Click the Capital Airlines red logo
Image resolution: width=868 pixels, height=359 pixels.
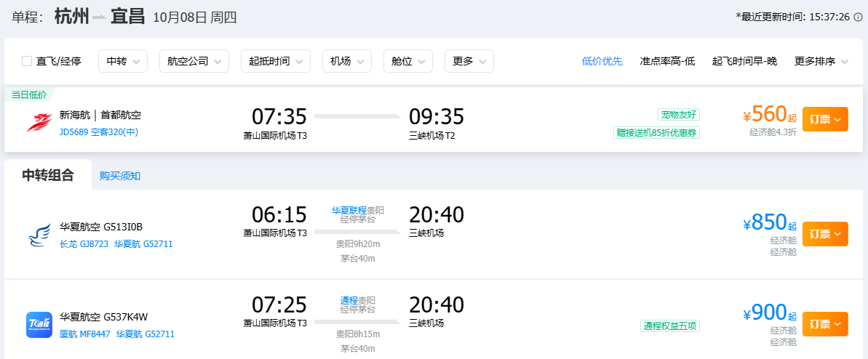point(39,123)
